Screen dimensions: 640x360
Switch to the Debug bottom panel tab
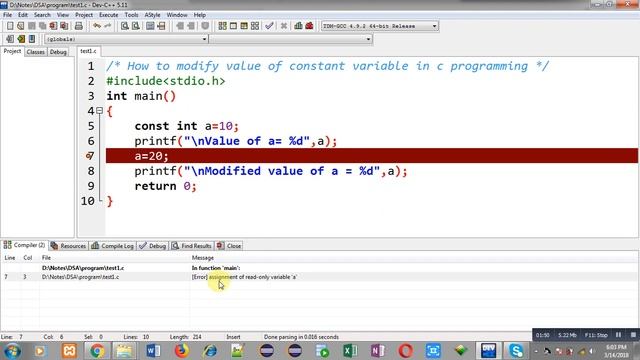[x=153, y=246]
